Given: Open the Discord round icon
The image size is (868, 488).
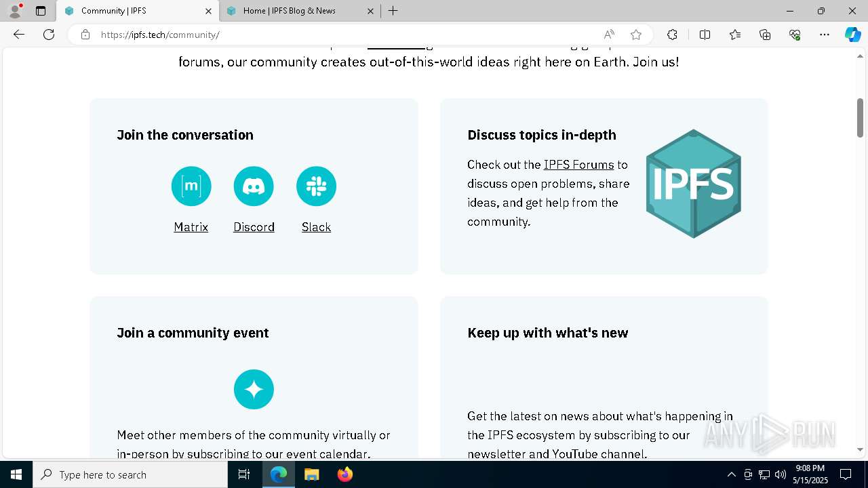Looking at the screenshot, I should 254,186.
